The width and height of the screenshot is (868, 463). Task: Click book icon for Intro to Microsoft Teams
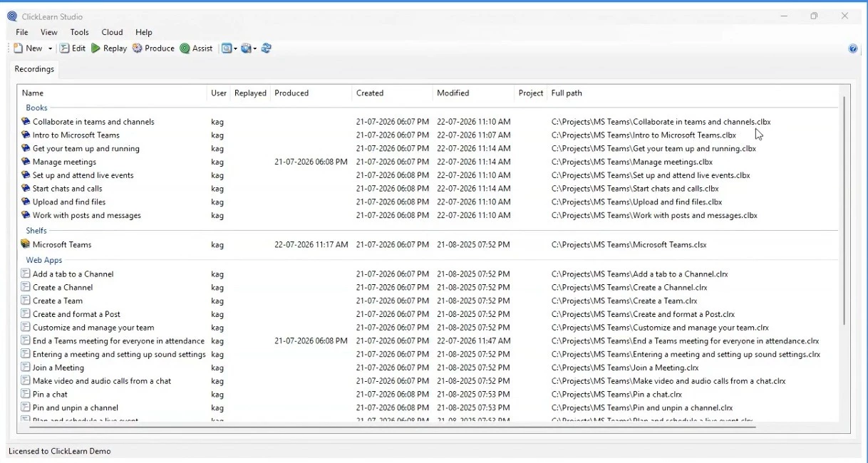[26, 135]
